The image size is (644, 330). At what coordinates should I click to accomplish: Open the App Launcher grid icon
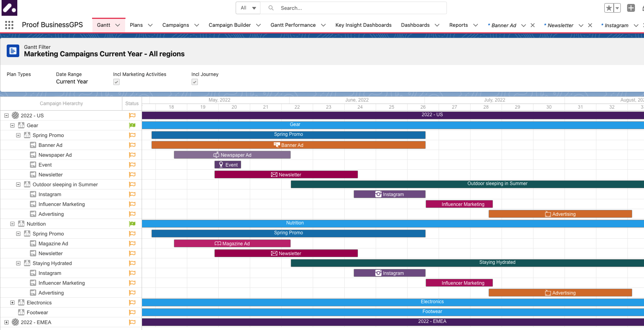[9, 25]
